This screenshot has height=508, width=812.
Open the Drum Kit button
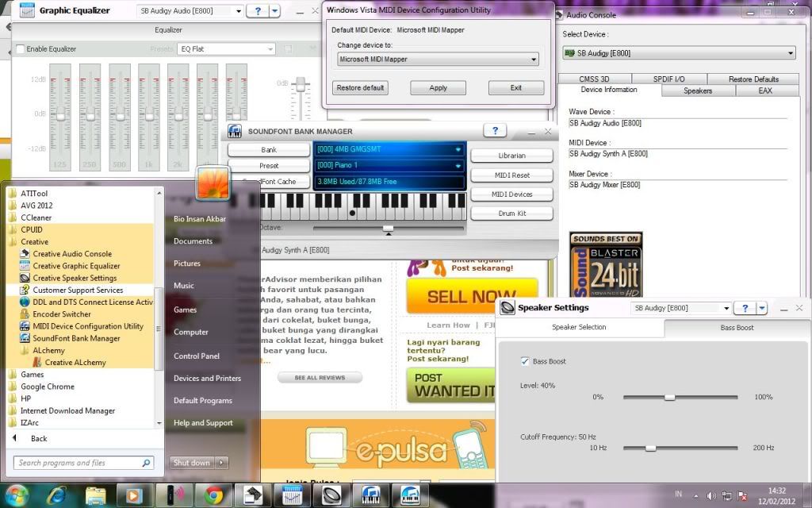point(511,213)
